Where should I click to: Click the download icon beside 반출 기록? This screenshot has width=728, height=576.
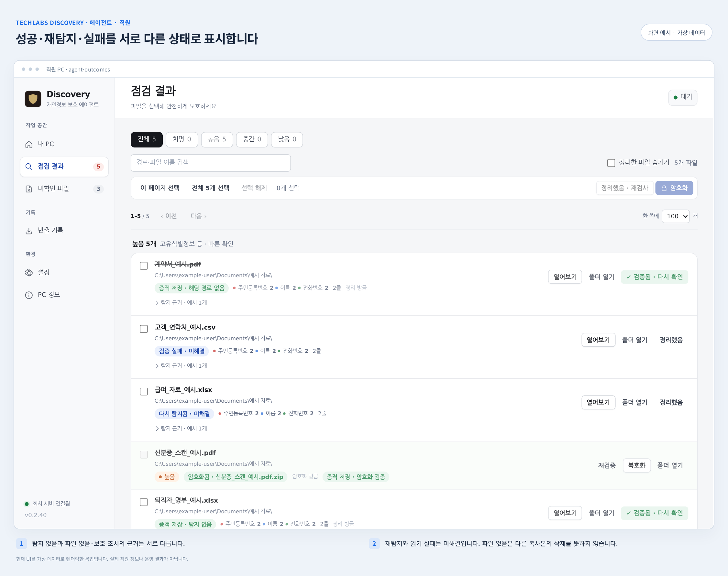(29, 231)
